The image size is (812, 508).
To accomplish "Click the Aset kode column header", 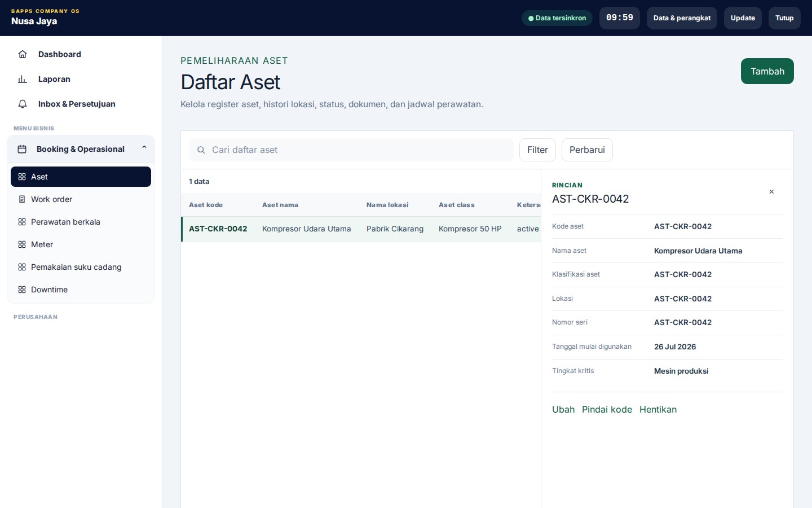I will click(x=206, y=205).
